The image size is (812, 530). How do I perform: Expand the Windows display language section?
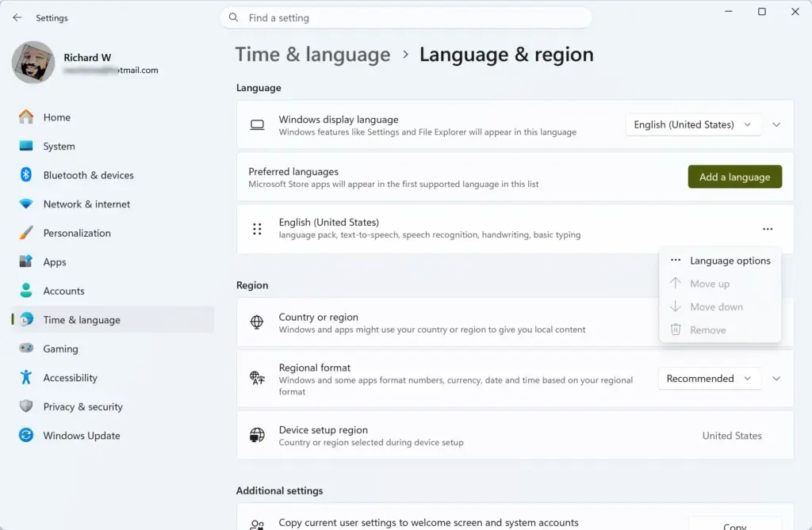tap(776, 124)
